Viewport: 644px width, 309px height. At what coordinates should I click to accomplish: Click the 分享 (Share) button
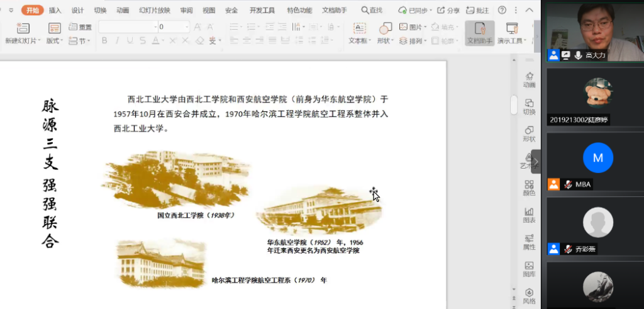point(448,10)
